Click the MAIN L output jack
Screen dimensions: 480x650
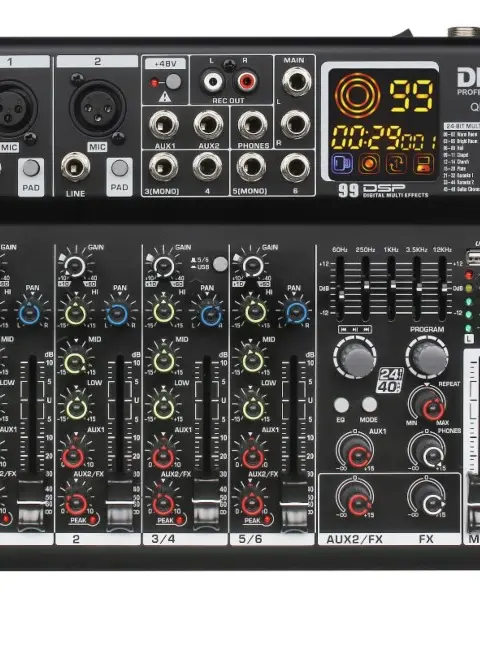click(297, 81)
